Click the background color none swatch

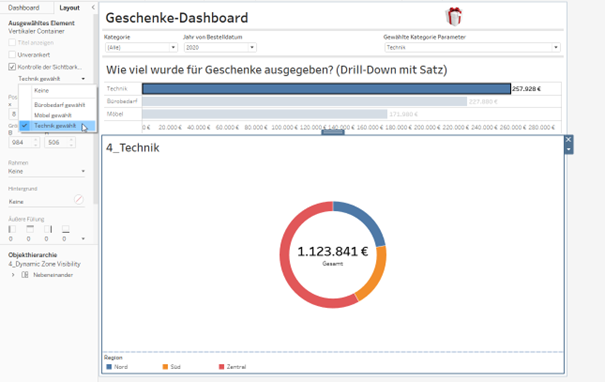[x=79, y=199]
